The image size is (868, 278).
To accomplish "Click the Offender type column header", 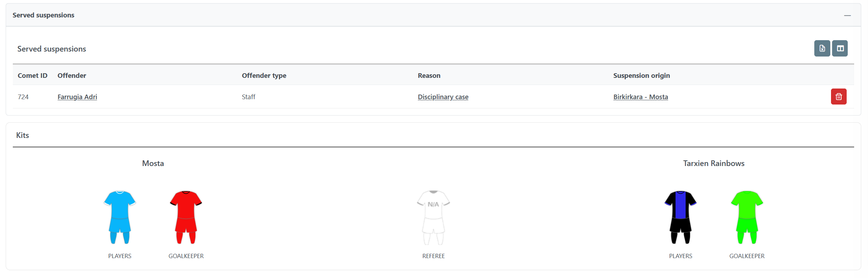I will tap(264, 76).
